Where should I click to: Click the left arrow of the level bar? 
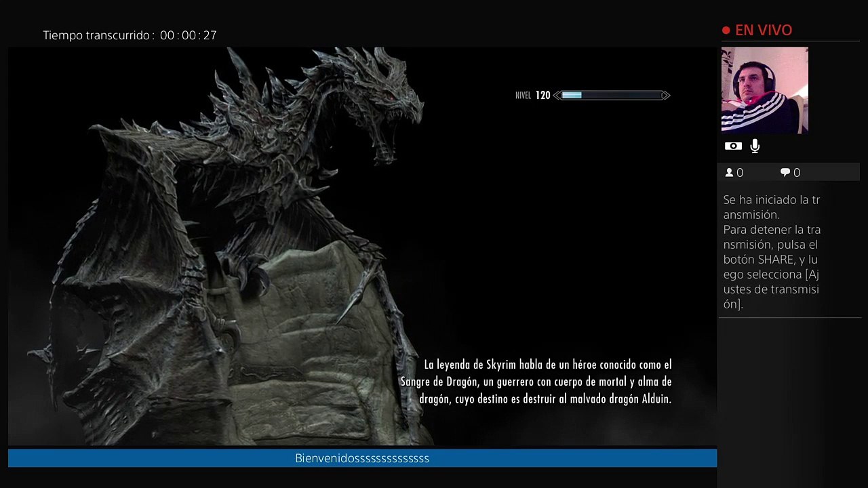click(557, 96)
